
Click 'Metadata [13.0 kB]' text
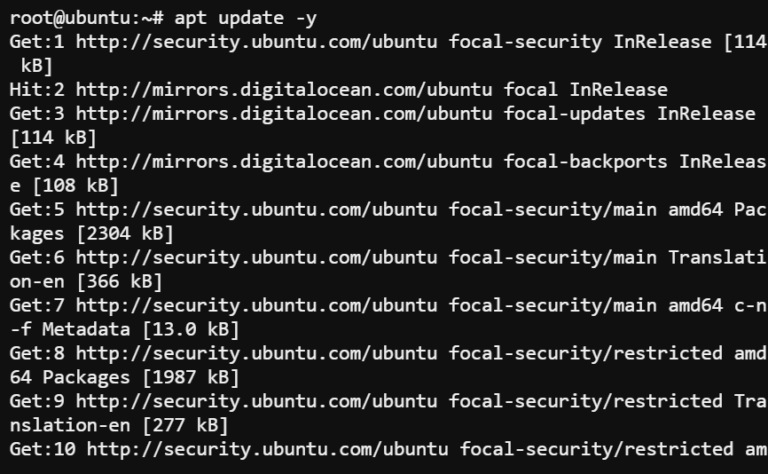point(141,330)
